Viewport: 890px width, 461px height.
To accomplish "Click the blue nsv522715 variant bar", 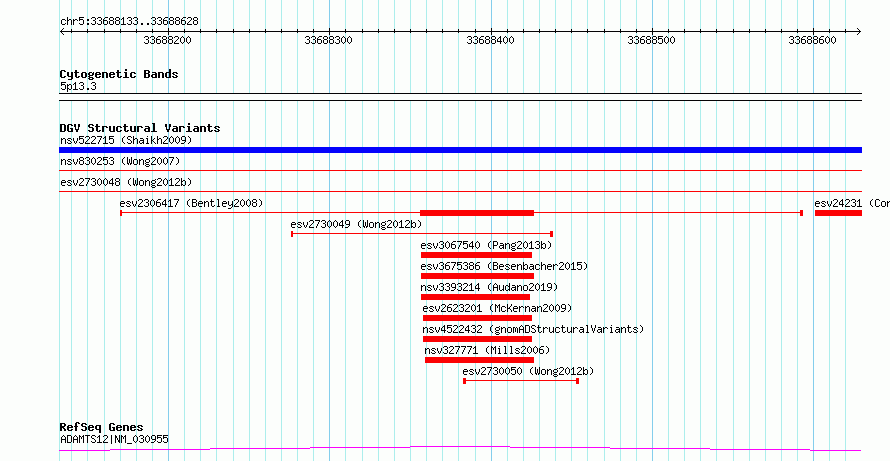I will click(x=460, y=150).
